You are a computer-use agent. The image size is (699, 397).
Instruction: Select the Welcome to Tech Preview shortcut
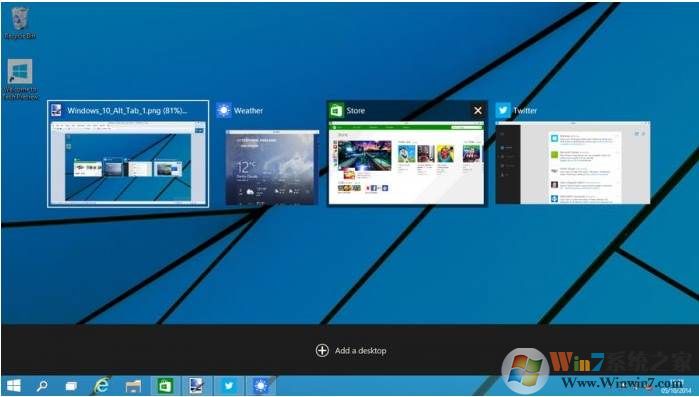(20, 79)
